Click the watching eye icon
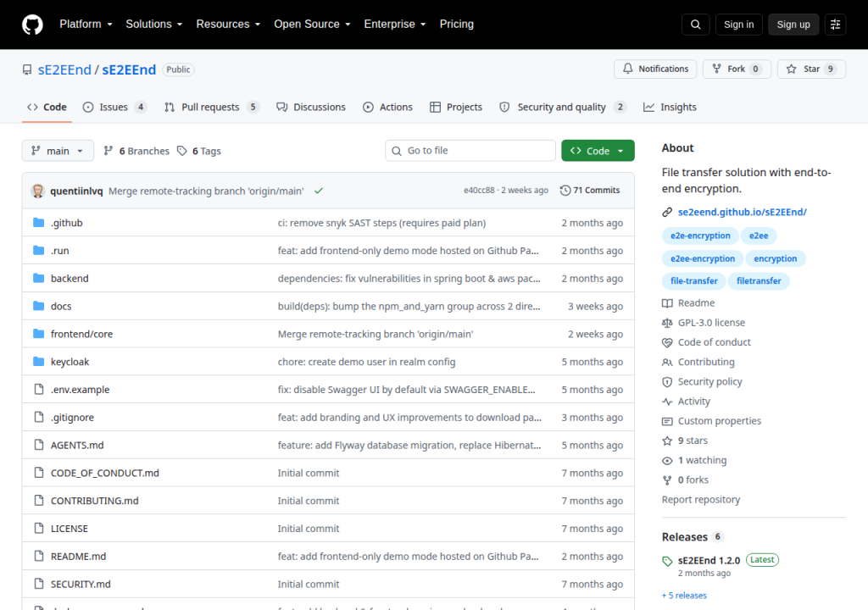 coord(667,461)
